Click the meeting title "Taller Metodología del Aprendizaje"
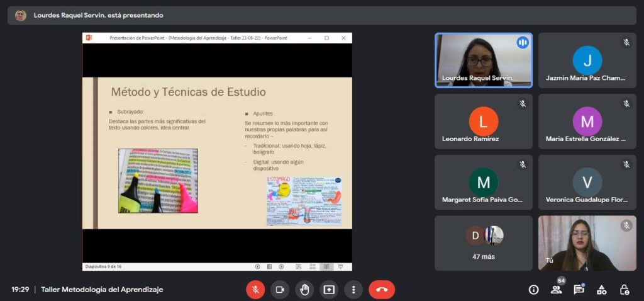Image resolution: width=644 pixels, height=301 pixels. [x=102, y=290]
